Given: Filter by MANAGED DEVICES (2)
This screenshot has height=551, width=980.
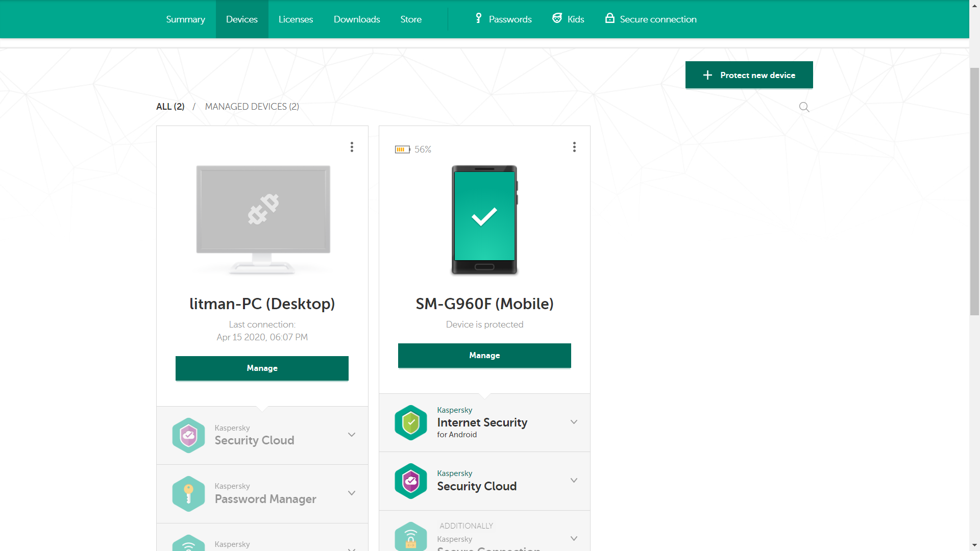Looking at the screenshot, I should pyautogui.click(x=252, y=107).
